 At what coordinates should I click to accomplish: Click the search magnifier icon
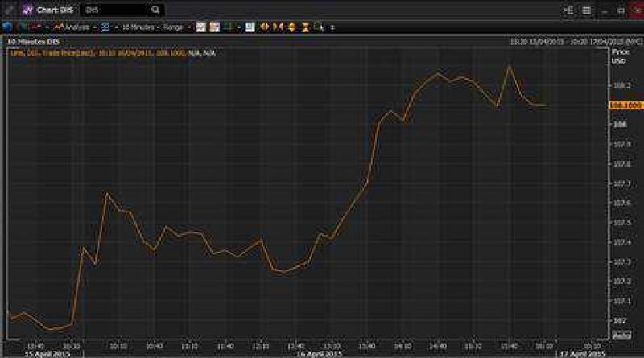[155, 10]
